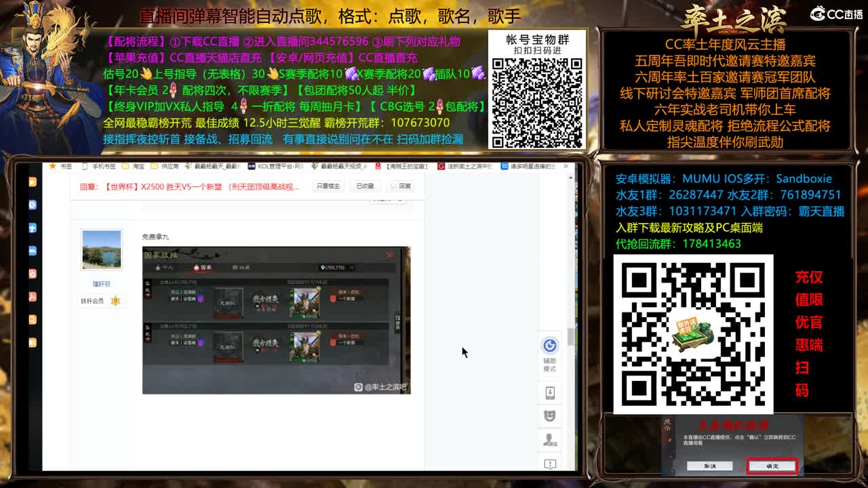The width and height of the screenshot is (868, 488).
Task: Click the orange search icon in left sidebar
Action: (33, 320)
